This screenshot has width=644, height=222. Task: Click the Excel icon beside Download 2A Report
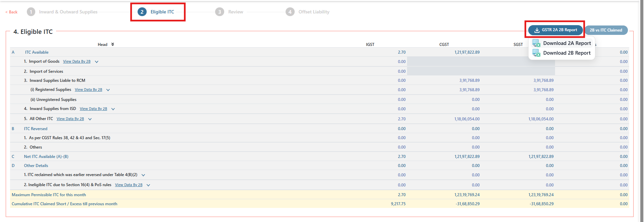pos(536,43)
